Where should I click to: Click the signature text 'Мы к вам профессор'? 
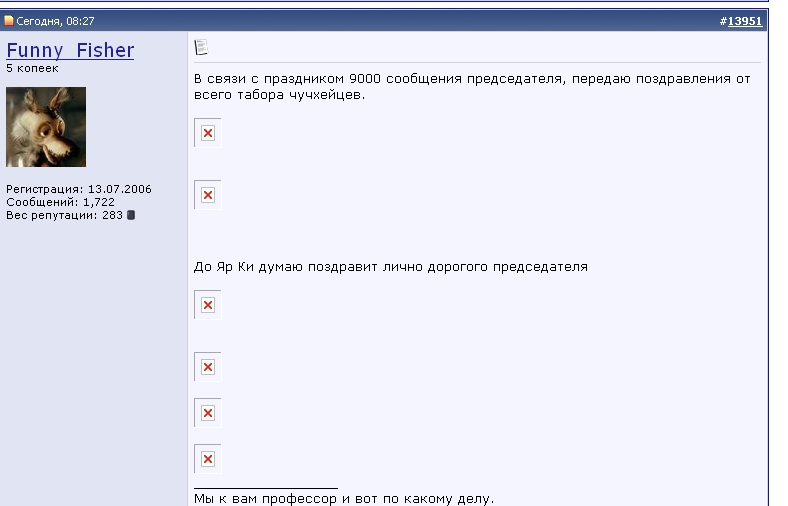point(343,498)
